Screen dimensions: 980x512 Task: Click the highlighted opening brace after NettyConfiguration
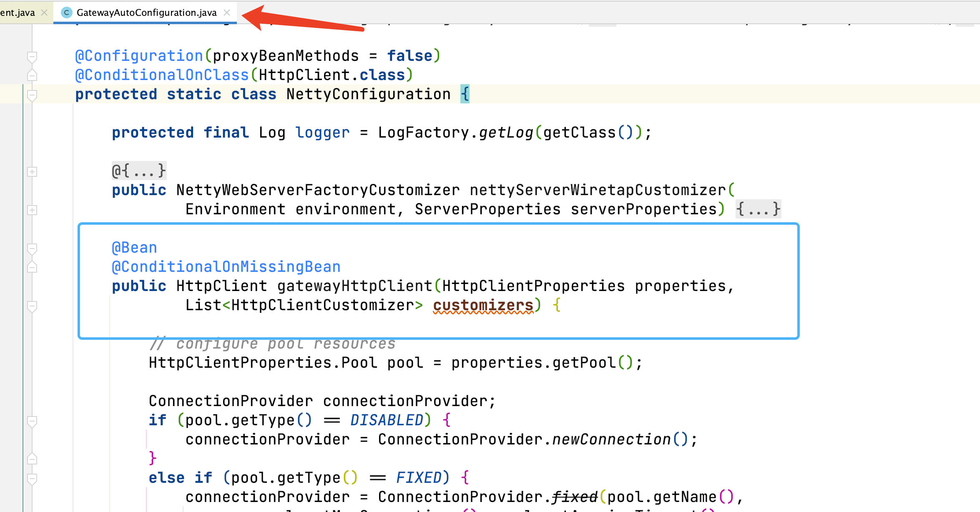click(x=465, y=94)
